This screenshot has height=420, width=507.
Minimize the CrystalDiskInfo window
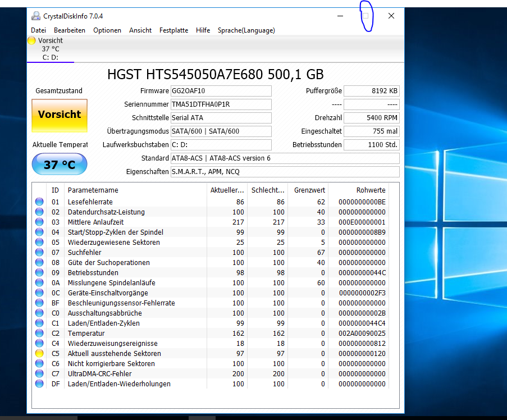tap(340, 16)
